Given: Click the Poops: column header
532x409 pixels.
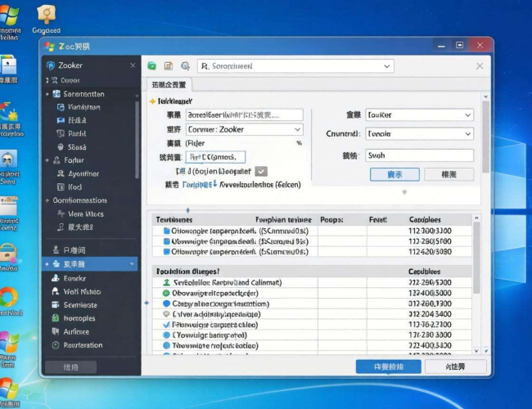Looking at the screenshot, I should coord(331,220).
